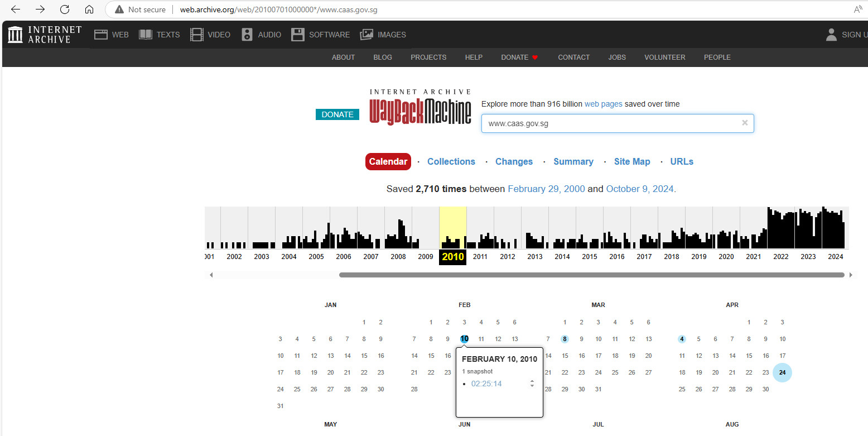This screenshot has height=436, width=868.
Task: Open the PEOPLE menu item
Action: point(717,57)
